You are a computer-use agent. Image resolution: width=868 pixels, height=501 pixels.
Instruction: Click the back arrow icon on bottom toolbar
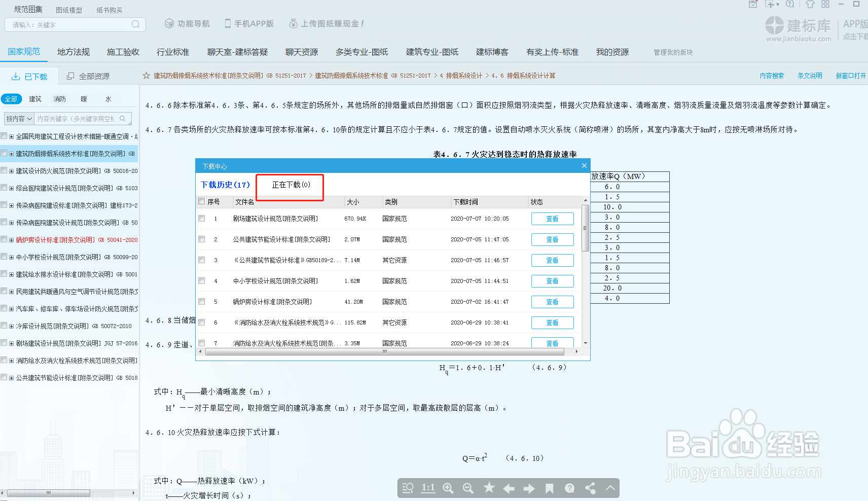point(509,488)
